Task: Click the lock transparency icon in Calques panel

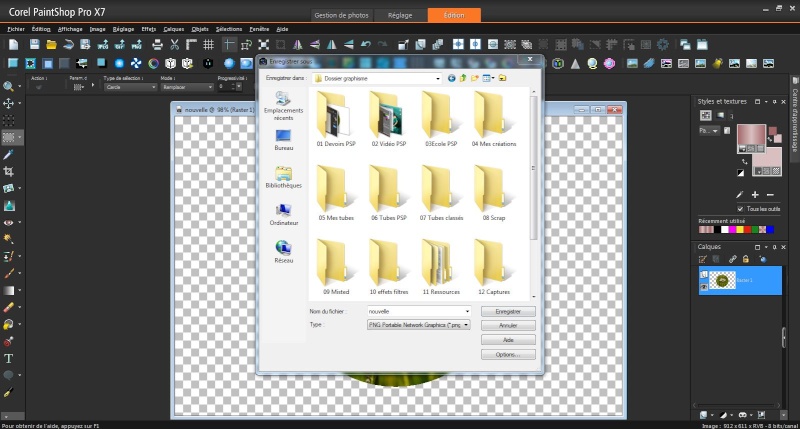Action: tap(746, 259)
